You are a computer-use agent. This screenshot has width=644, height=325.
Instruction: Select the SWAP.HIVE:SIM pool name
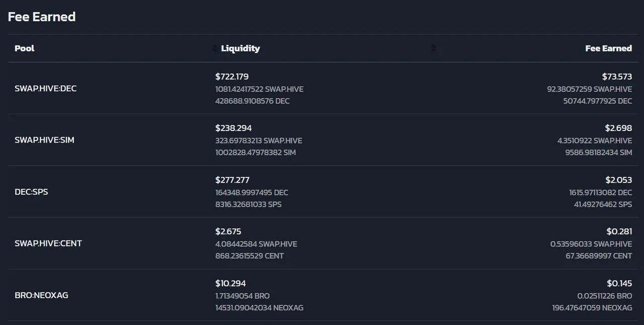tap(44, 140)
